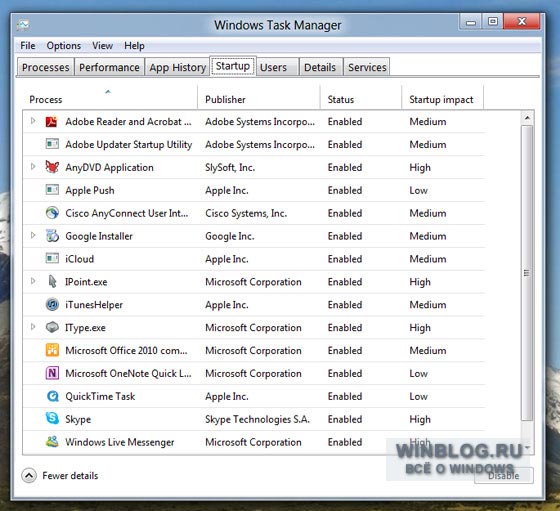Switch to the Processes tab

click(x=45, y=67)
